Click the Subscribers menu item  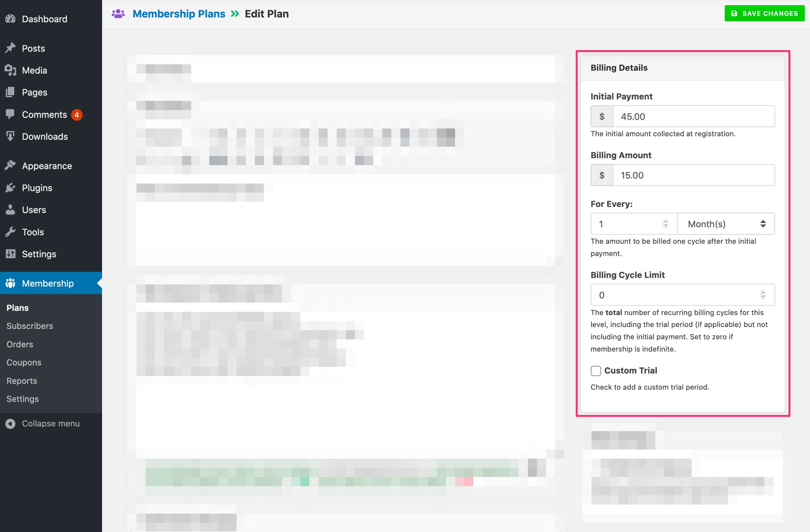[x=30, y=325]
